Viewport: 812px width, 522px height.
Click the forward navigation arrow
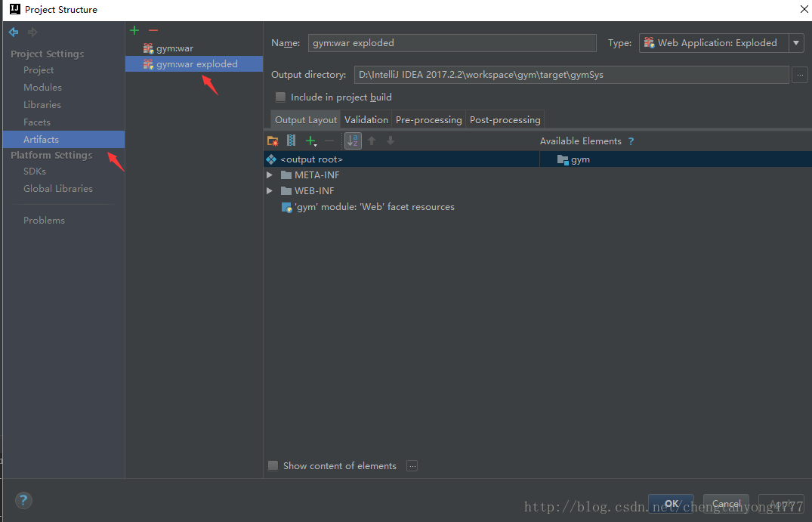pos(32,32)
